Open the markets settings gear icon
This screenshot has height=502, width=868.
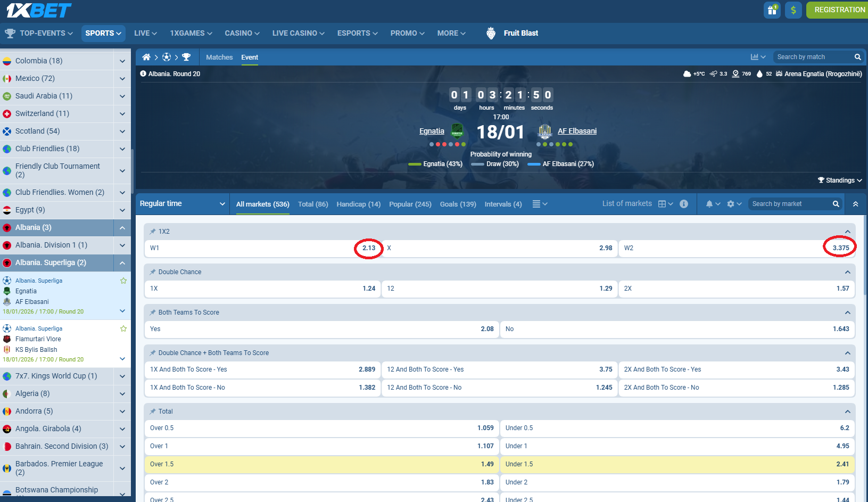(x=731, y=204)
